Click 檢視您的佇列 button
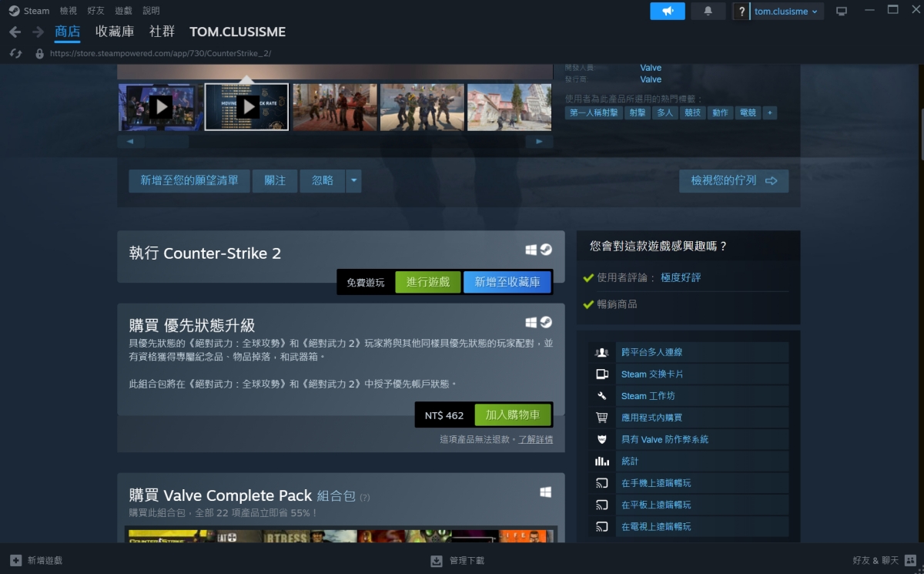The image size is (924, 574). tap(734, 181)
